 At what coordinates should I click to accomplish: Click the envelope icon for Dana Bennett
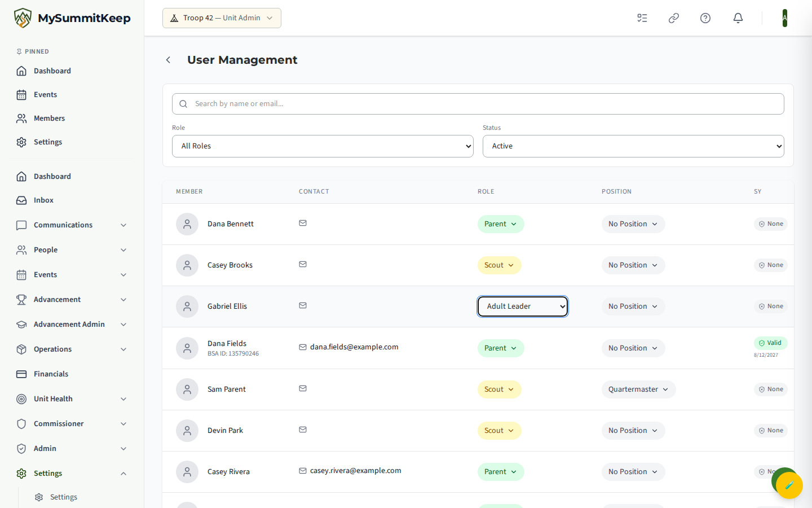[303, 223]
